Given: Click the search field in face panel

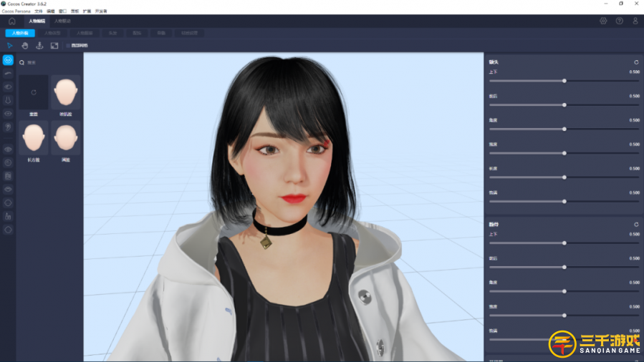Looking at the screenshot, I should point(49,62).
